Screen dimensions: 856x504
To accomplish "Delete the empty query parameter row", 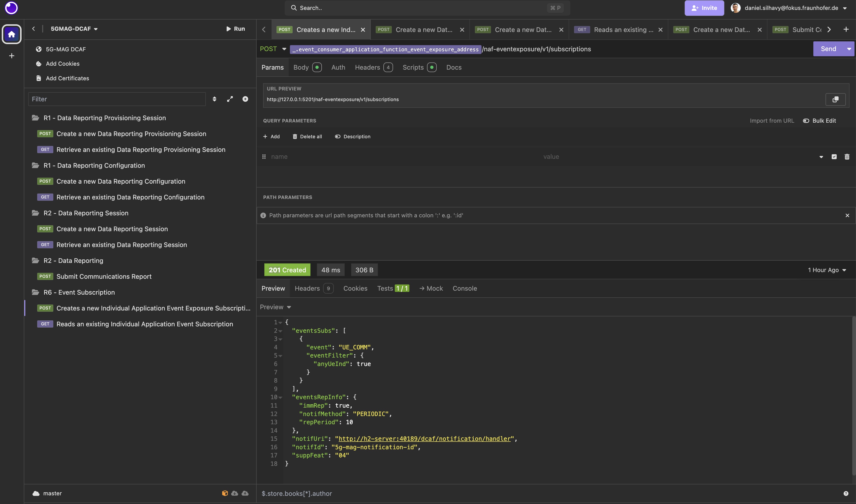I will (847, 157).
